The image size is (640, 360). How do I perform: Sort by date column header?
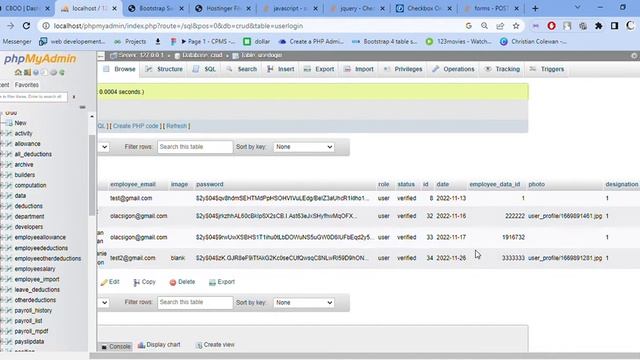pyautogui.click(x=442, y=184)
